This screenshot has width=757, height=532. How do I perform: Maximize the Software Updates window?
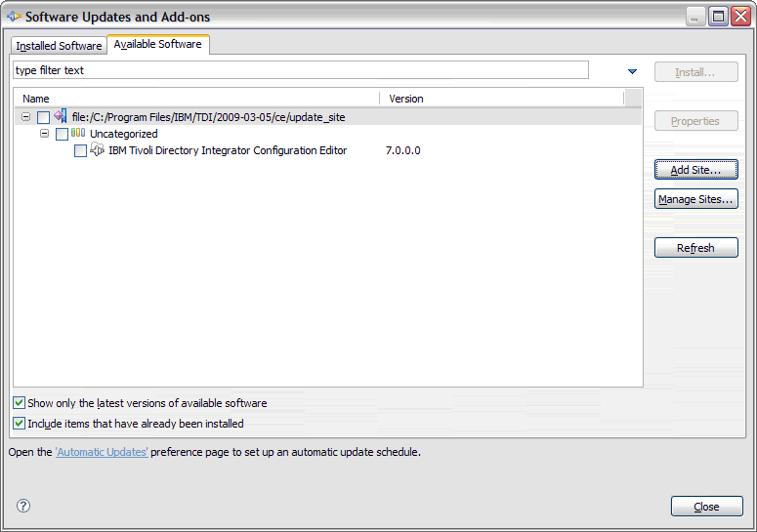[718, 17]
